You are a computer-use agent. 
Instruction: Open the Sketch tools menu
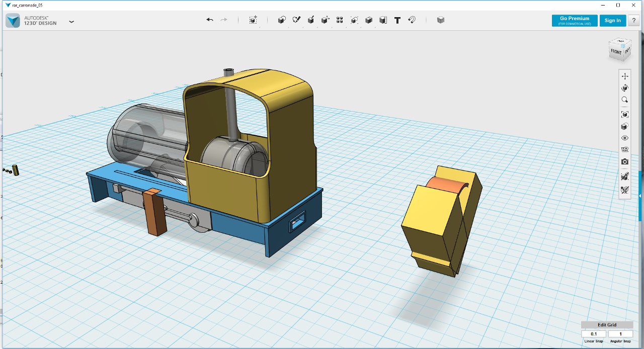(x=296, y=20)
